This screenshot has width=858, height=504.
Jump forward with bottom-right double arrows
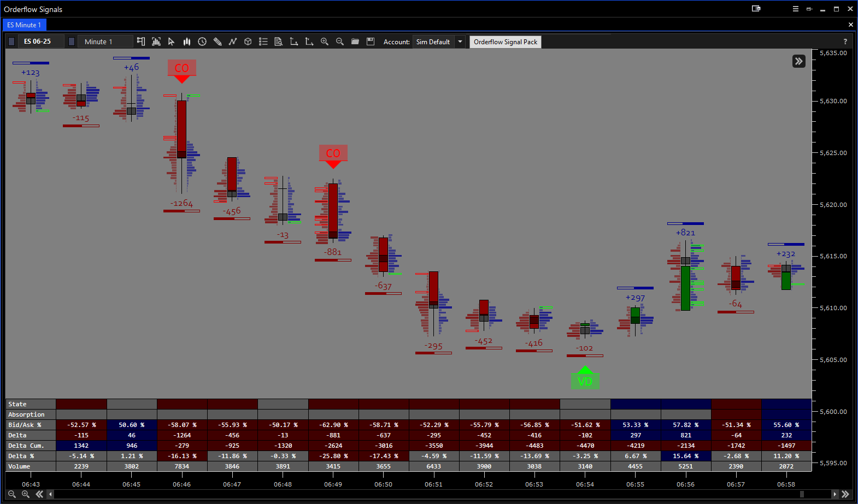pyautogui.click(x=845, y=494)
